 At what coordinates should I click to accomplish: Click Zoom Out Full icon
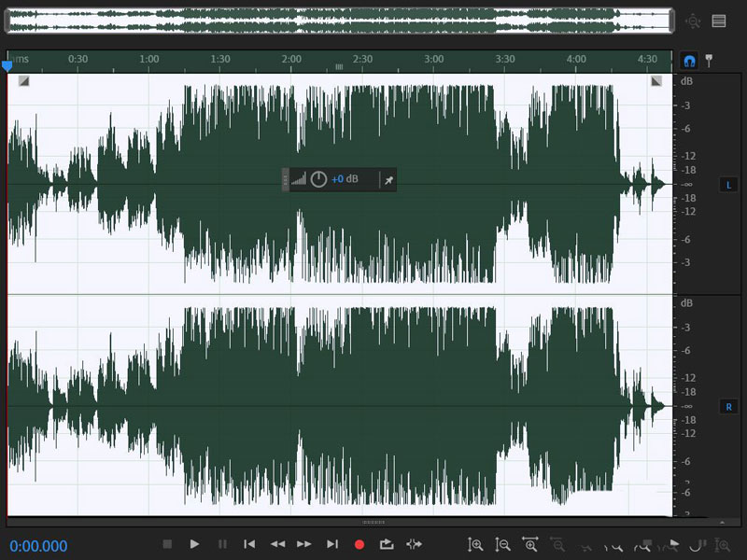pos(586,547)
